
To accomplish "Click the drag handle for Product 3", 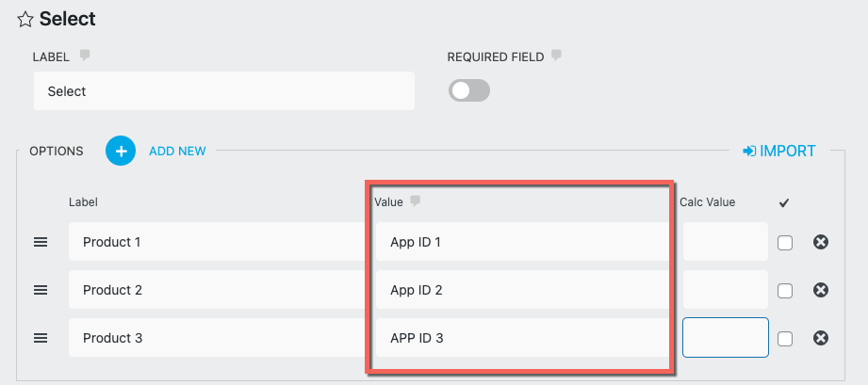I will pyautogui.click(x=41, y=338).
